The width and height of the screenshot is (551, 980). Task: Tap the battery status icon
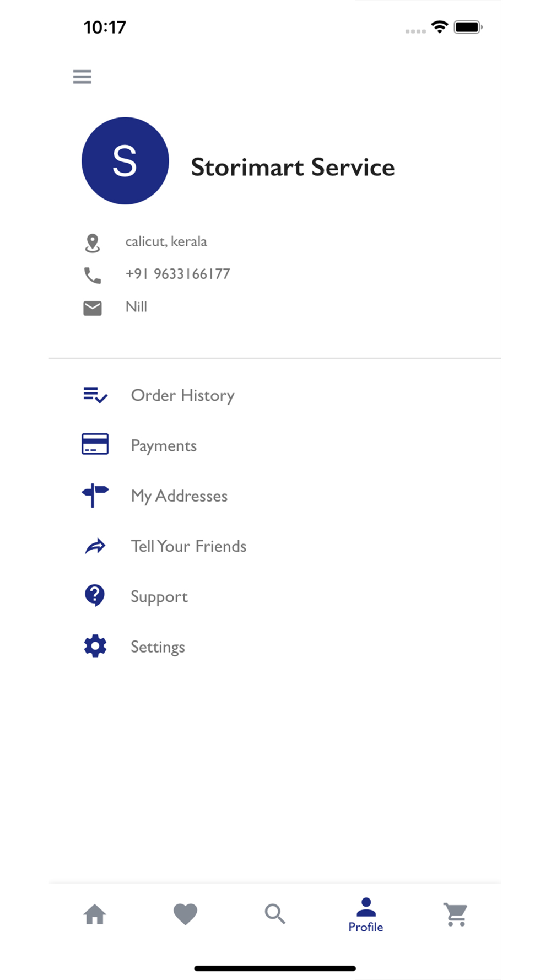click(x=468, y=27)
